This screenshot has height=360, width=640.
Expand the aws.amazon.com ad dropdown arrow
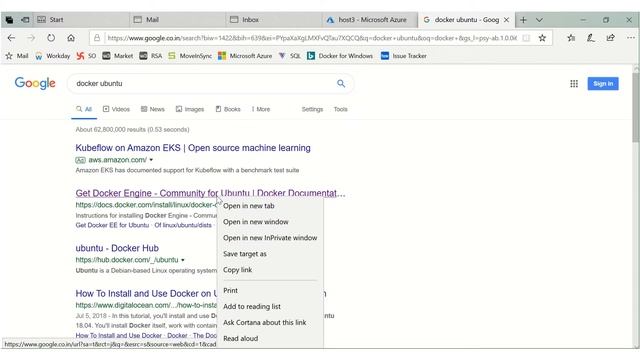[x=151, y=160]
